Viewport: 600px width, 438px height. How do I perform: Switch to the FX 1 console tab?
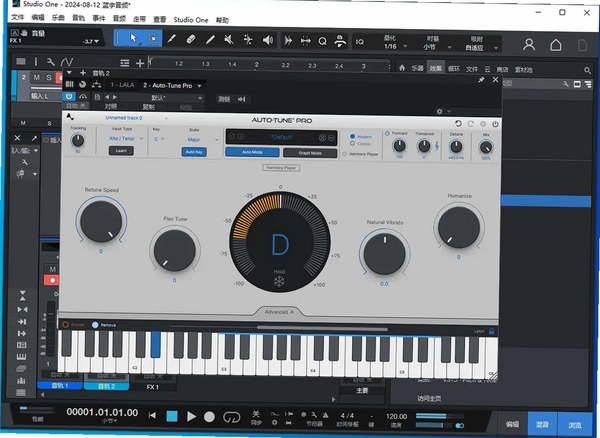[152, 387]
